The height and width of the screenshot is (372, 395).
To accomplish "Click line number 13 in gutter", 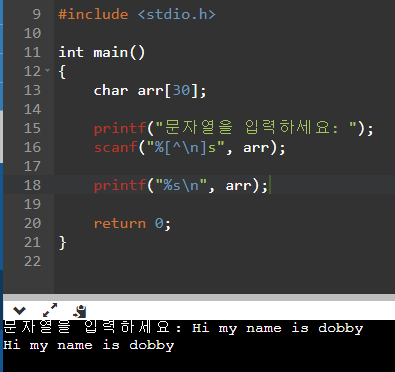I will pos(32,90).
